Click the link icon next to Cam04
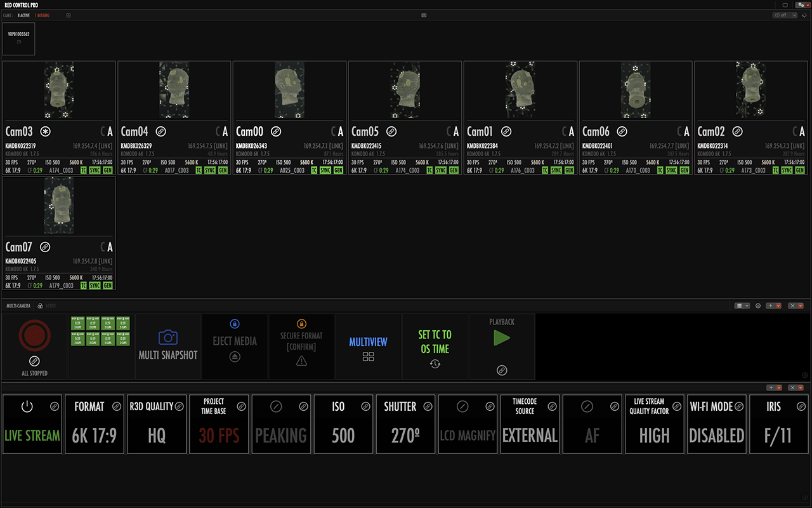812x508 pixels. coord(160,131)
